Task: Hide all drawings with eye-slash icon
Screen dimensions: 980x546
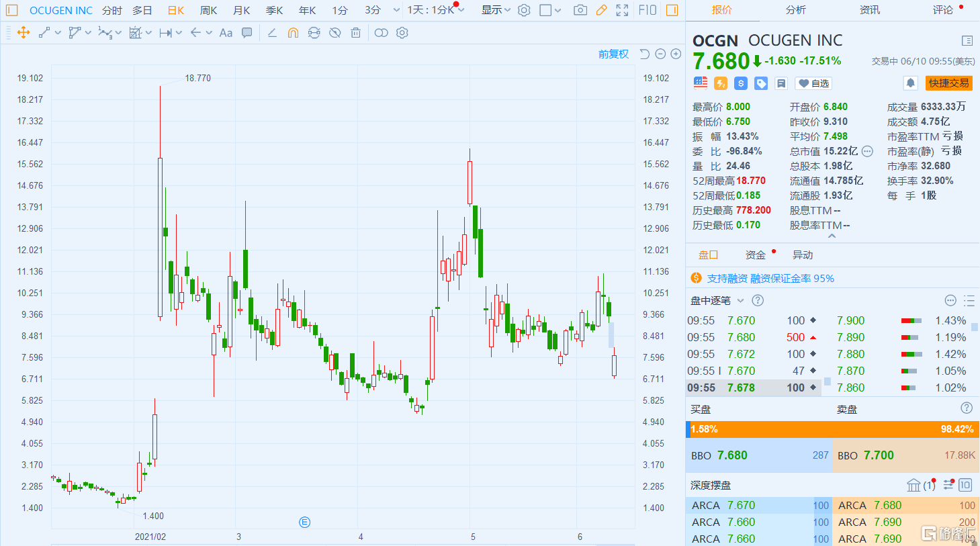Action: click(x=335, y=33)
